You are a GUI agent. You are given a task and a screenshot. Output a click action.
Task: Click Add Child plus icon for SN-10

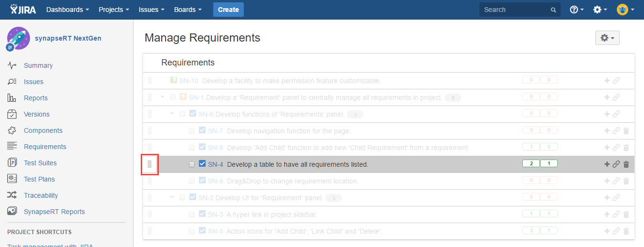(x=607, y=81)
